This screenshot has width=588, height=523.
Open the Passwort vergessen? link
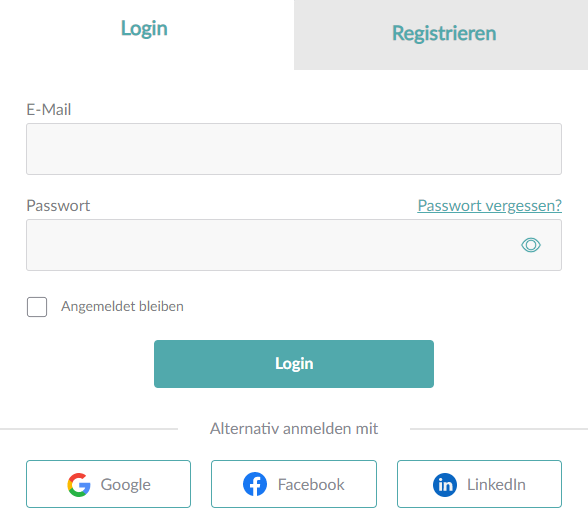[489, 205]
